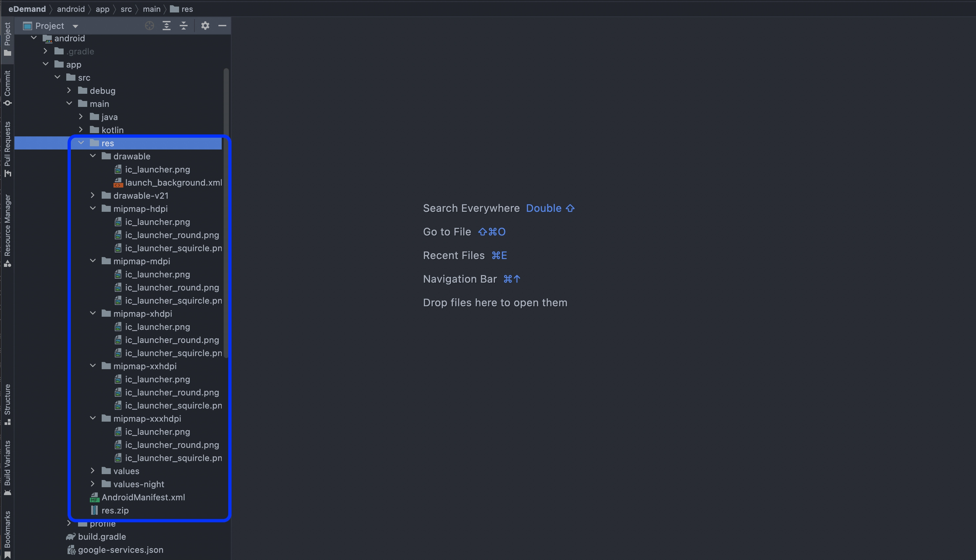Open the Resource Manager side tab
This screenshot has width=976, height=560.
pyautogui.click(x=7, y=230)
